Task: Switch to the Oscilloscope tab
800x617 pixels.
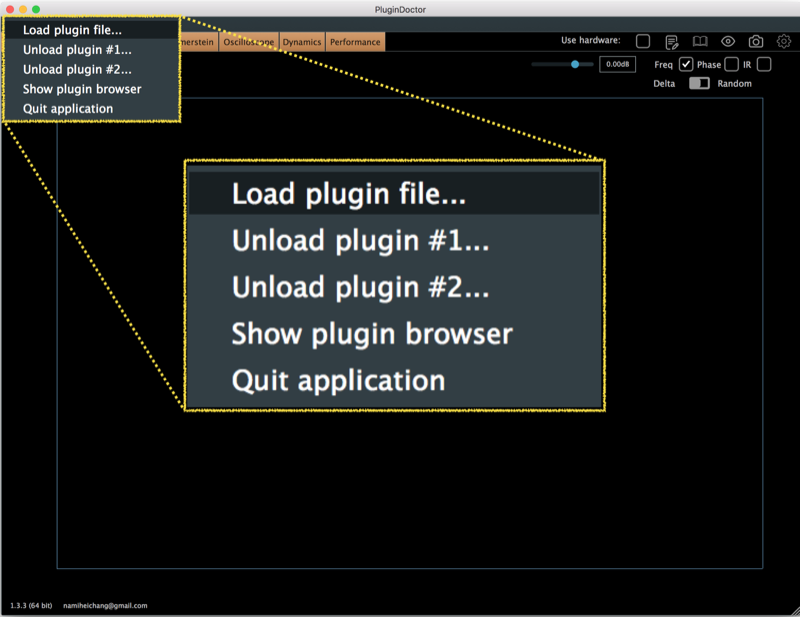Action: [248, 42]
